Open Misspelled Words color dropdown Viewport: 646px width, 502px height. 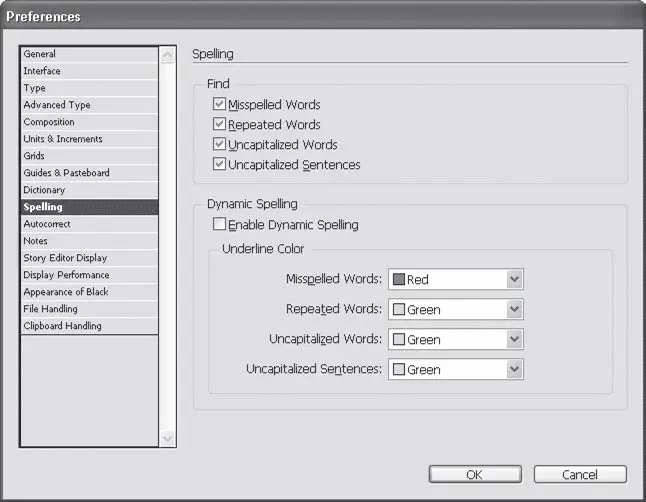514,279
